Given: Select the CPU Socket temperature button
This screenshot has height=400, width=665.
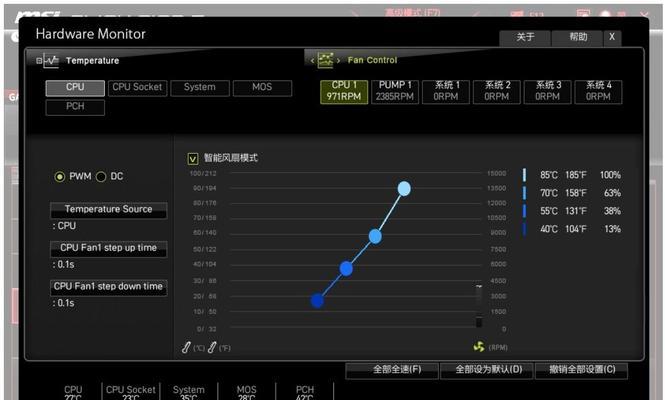Looking at the screenshot, I should [137, 88].
